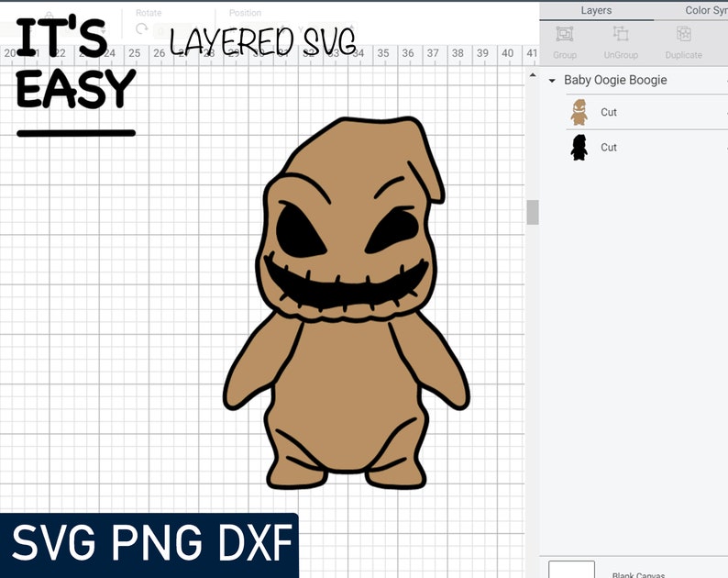Click the UnGroup icon
The height and width of the screenshot is (578, 728).
point(621,34)
